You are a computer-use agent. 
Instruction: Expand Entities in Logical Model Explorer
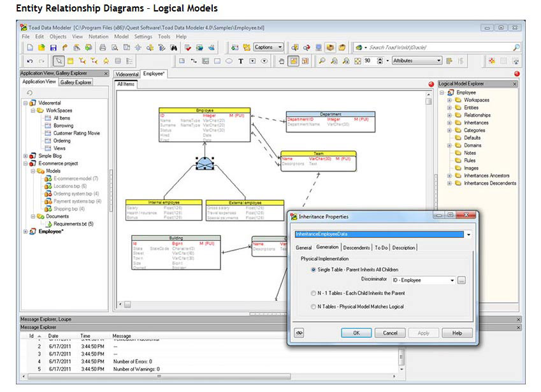(x=449, y=108)
